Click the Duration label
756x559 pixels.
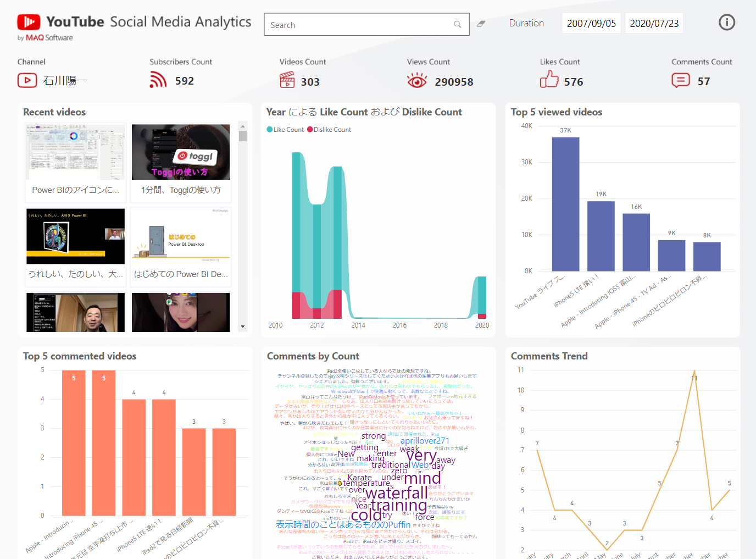tap(526, 23)
